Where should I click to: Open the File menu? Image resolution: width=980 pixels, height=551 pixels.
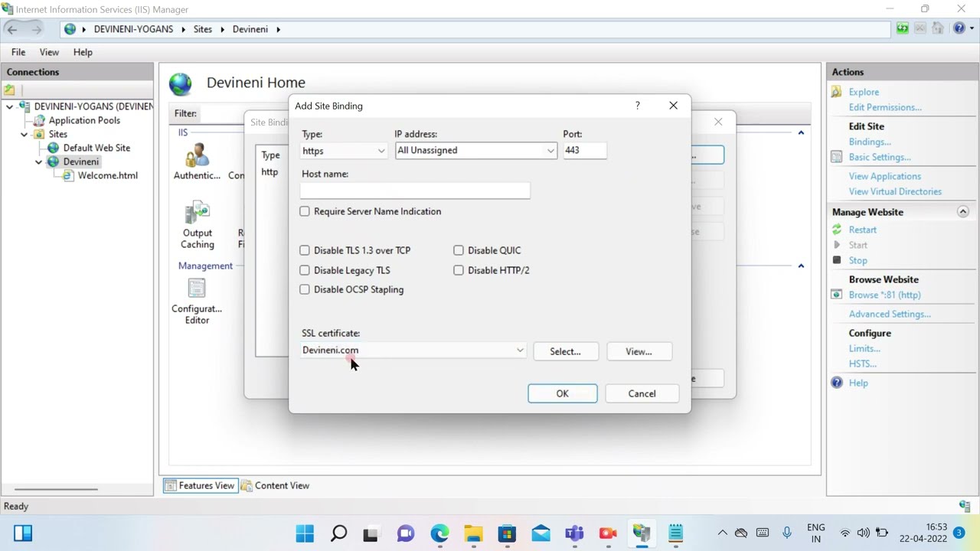18,52
